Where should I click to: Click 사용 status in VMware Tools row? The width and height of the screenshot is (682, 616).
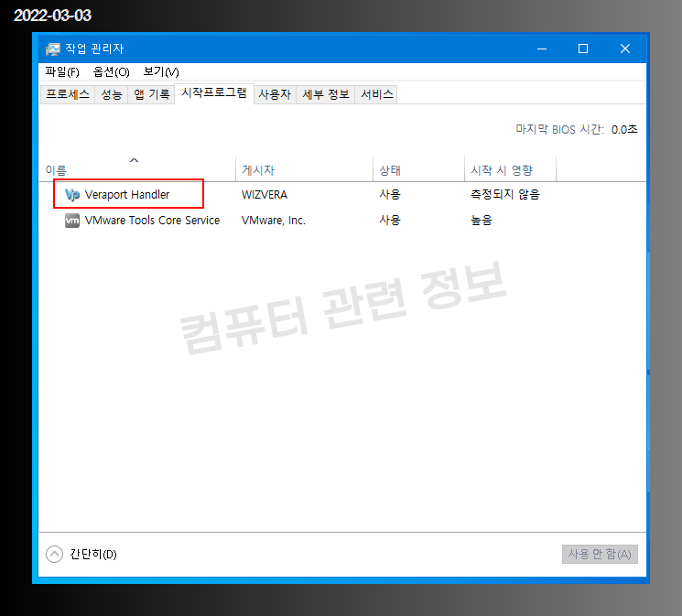tap(390, 220)
